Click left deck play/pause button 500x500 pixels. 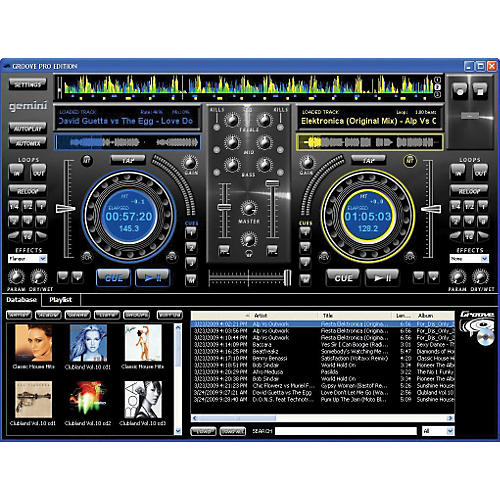point(153,278)
